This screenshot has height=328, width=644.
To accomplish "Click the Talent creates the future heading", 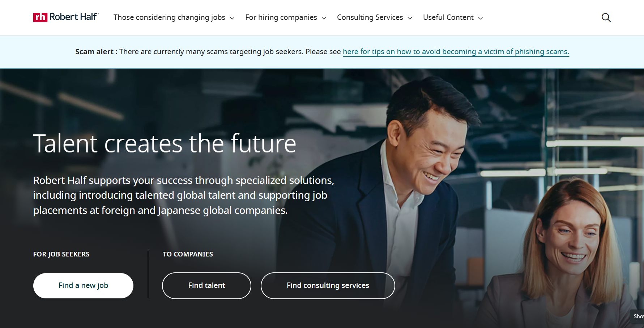I will 165,144.
